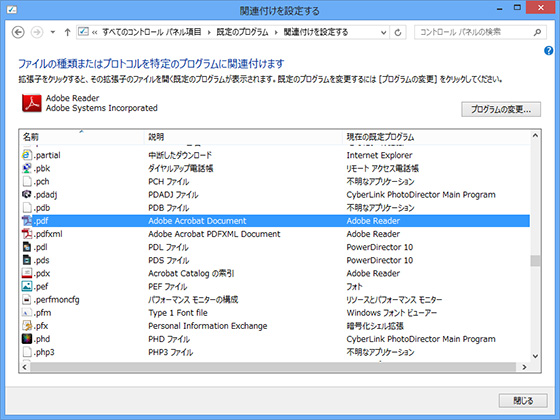Image resolution: width=560 pixels, height=420 pixels.
Task: Click PHP3 ファイル description
Action: [x=171, y=352]
